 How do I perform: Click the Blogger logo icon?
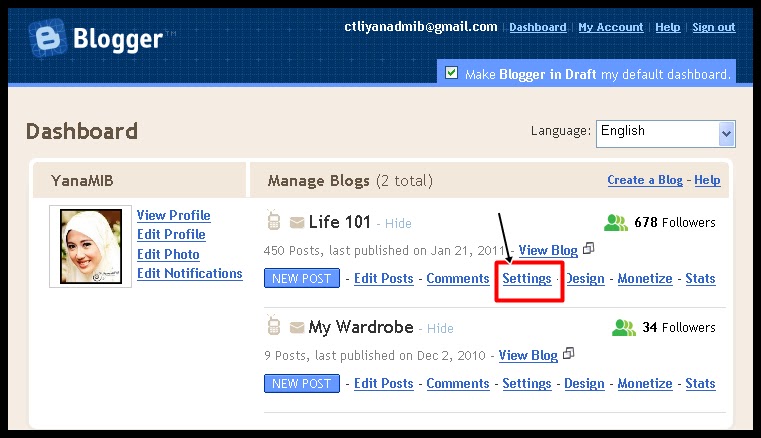coord(47,38)
